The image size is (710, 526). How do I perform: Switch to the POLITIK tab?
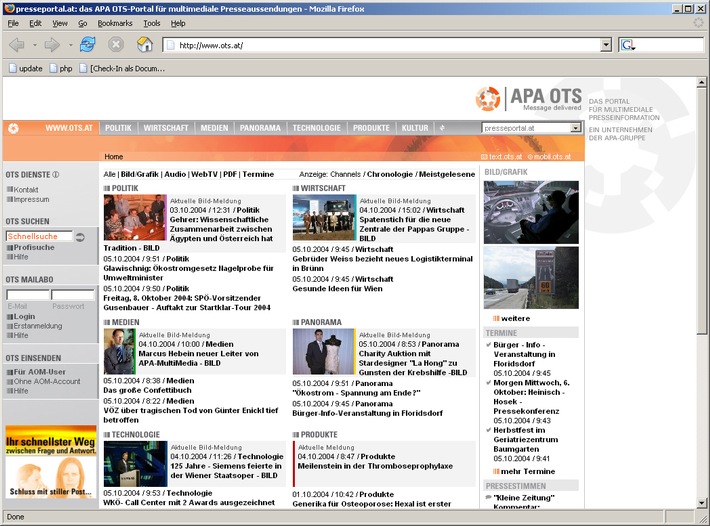[x=118, y=128]
